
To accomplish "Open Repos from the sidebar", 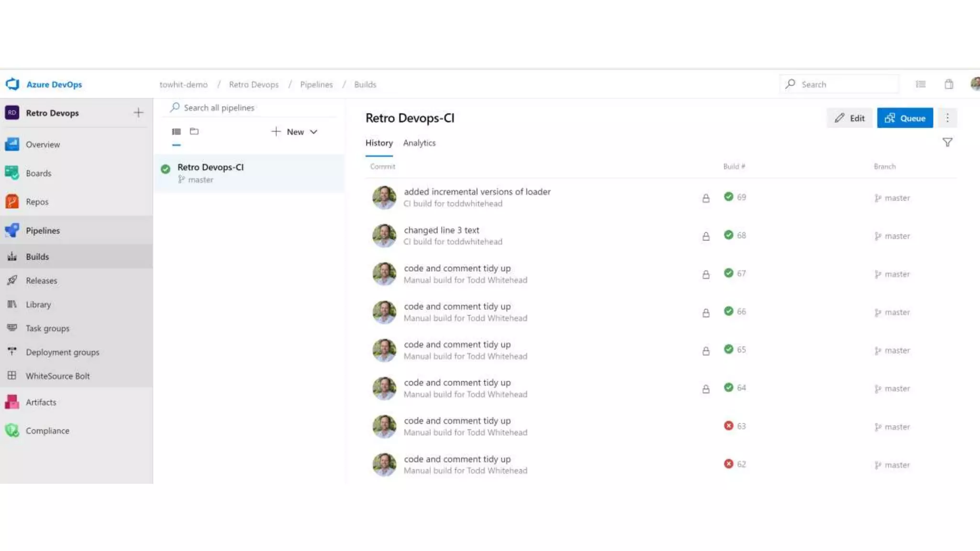I will coord(37,202).
